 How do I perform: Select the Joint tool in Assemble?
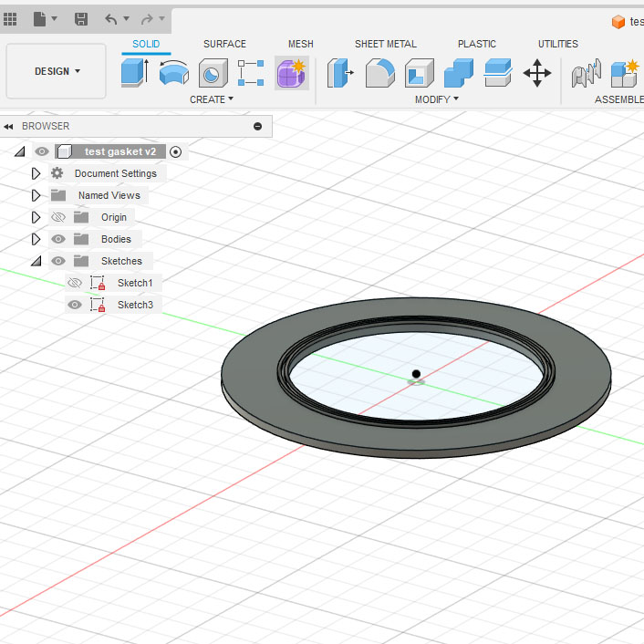[587, 73]
